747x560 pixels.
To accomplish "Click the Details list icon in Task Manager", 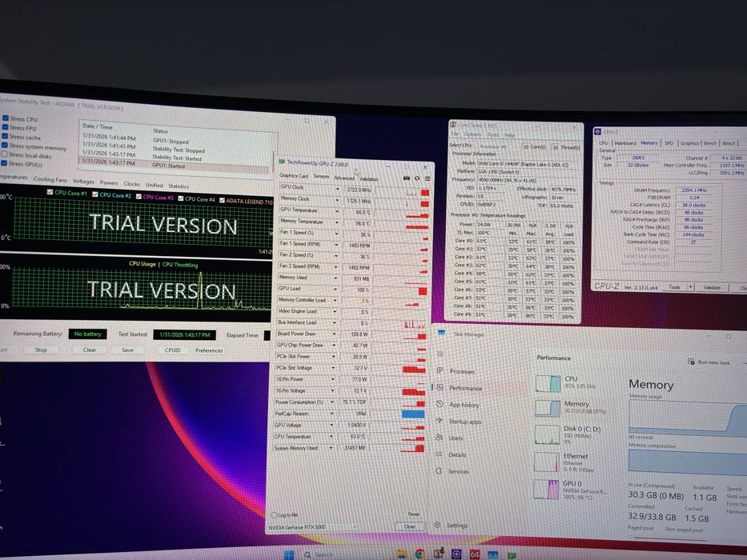I will point(439,454).
